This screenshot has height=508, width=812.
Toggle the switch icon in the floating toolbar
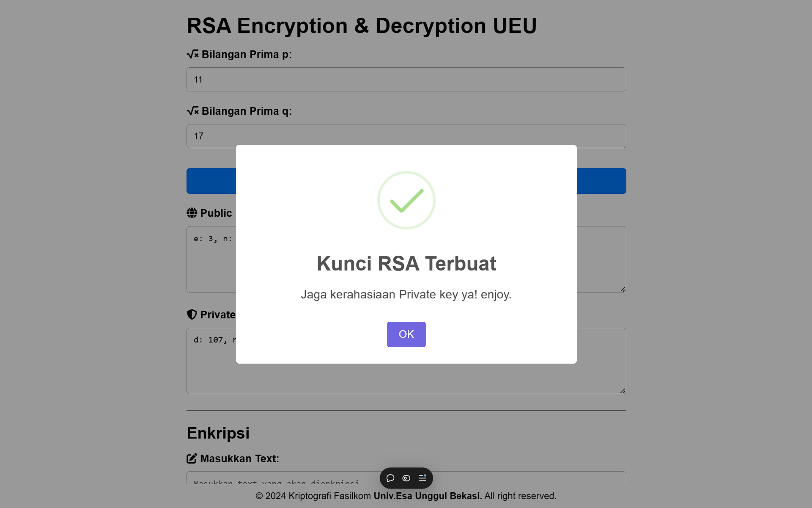[406, 478]
